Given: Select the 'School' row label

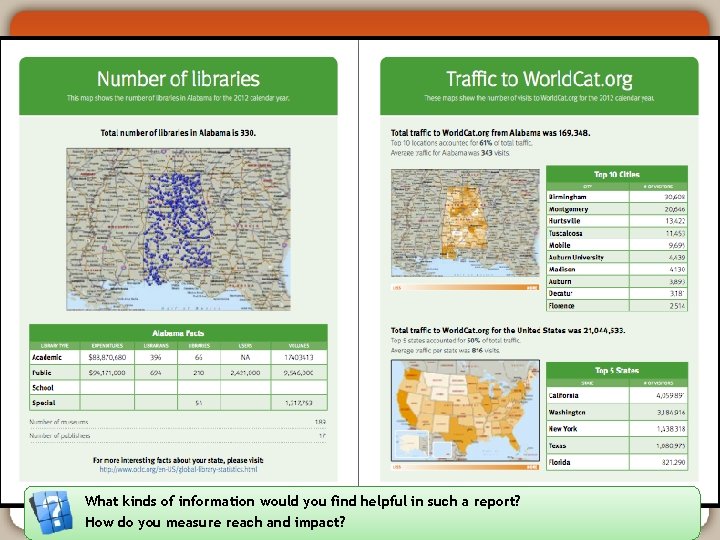Looking at the screenshot, I should [43, 388].
